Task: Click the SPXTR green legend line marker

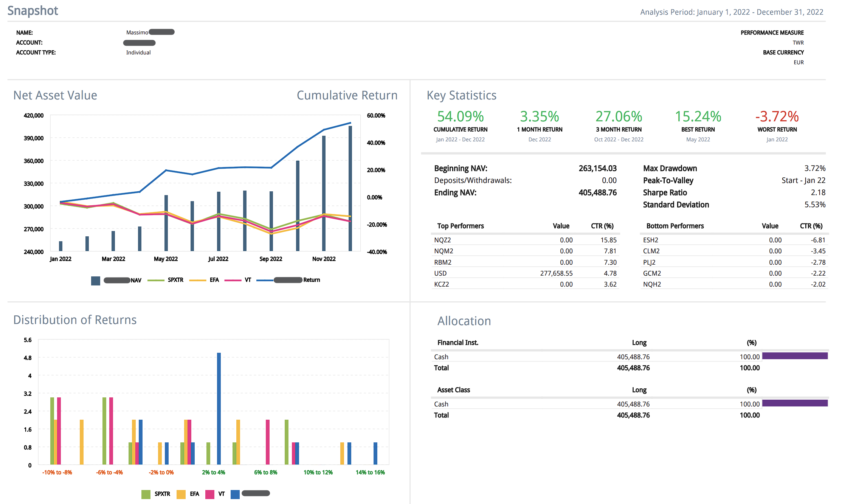Action: pyautogui.click(x=155, y=280)
